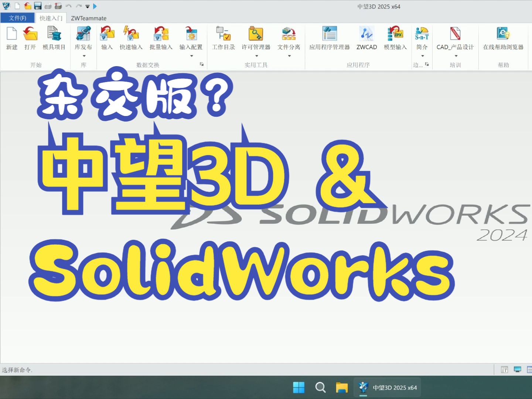
Task: Open a file with the 打开 icon
Action: point(30,34)
